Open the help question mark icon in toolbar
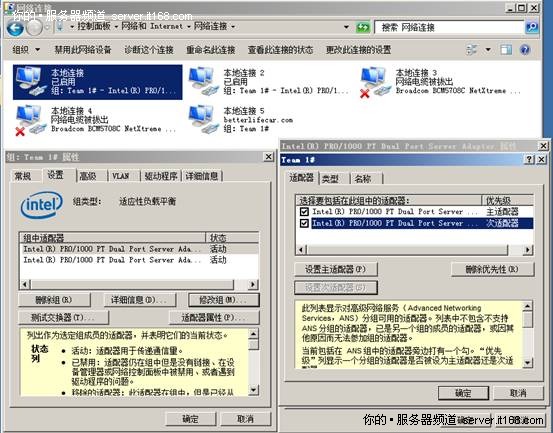Image resolution: width=553 pixels, height=433 pixels. pyautogui.click(x=525, y=50)
